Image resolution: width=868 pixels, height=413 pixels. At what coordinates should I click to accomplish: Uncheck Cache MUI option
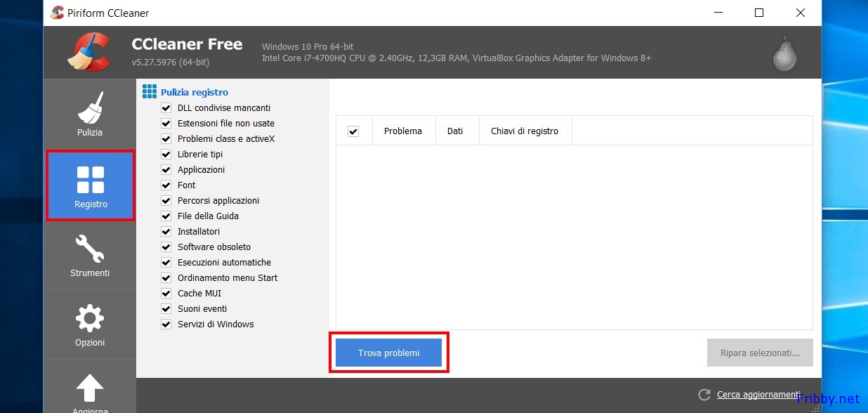tap(166, 294)
